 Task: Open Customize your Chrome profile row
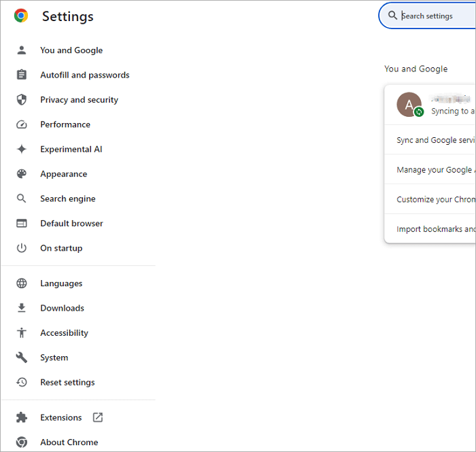pos(430,199)
